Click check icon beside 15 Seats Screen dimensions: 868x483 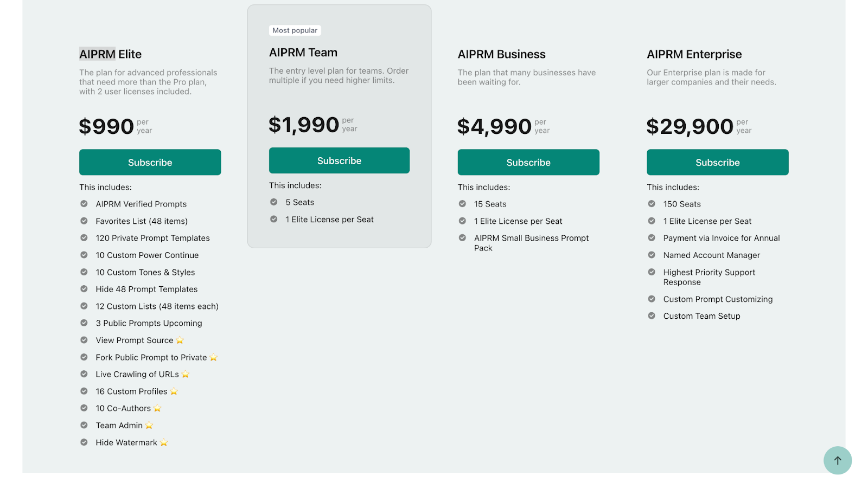[462, 204]
